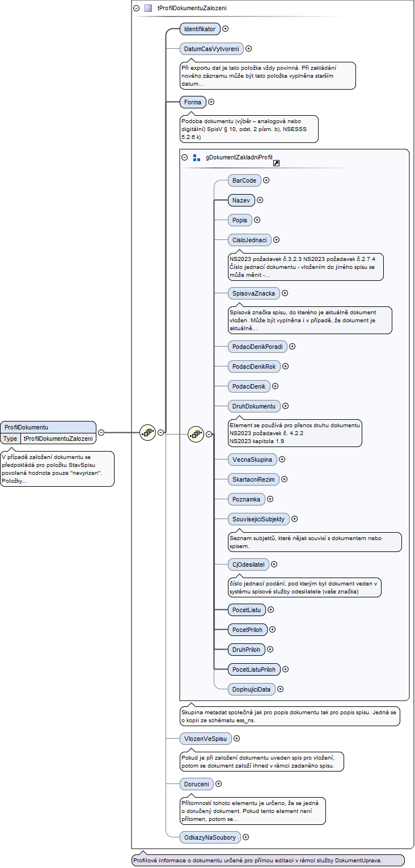The height and width of the screenshot is (868, 415).
Task: Collapse the tProfilDokumentuZalozeni type box
Action: tap(136, 9)
